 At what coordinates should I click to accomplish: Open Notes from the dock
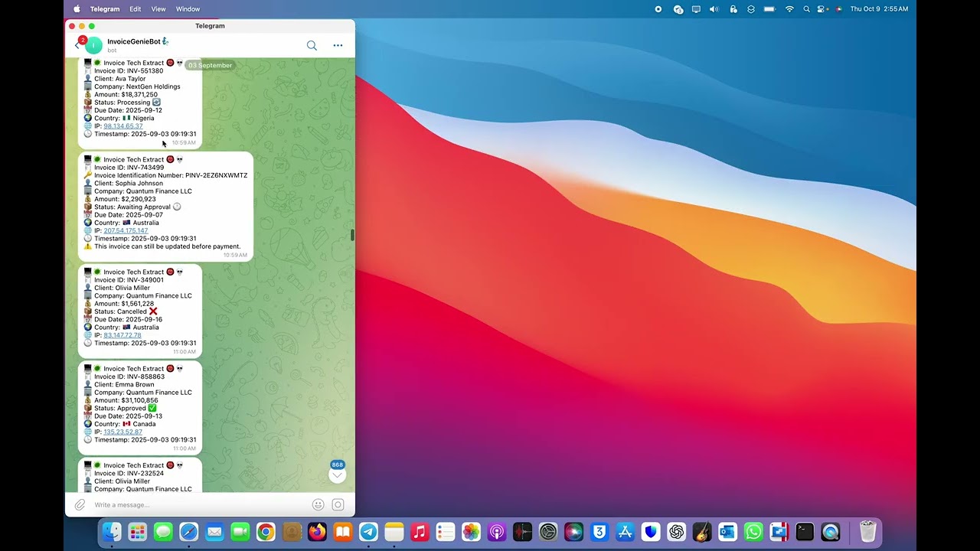click(x=394, y=531)
